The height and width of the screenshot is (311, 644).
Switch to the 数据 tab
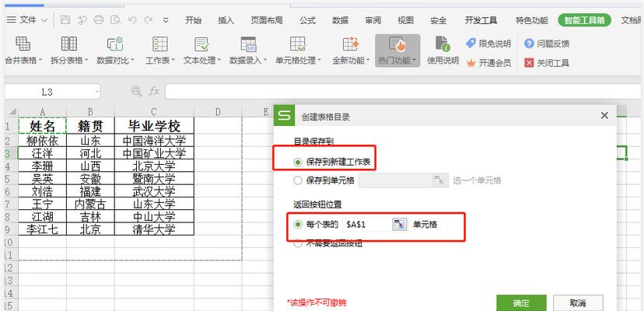(341, 20)
